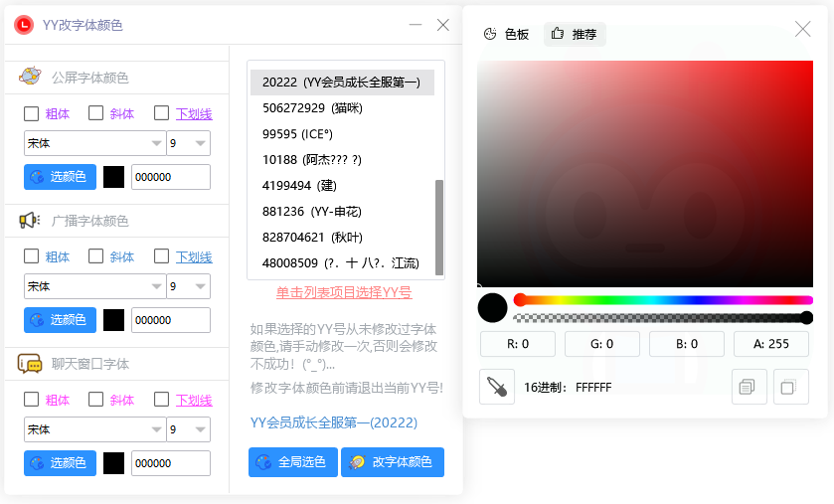Select list item 881236 (YY-申花)
The image size is (834, 504).
(342, 212)
